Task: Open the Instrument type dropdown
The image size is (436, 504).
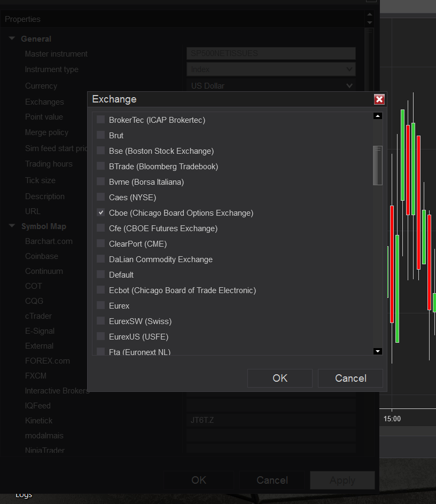Action: tap(271, 69)
